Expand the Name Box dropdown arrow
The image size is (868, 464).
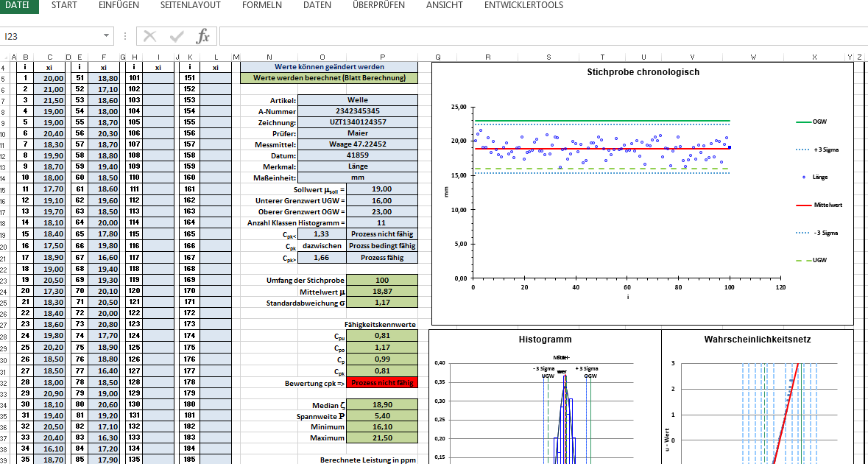pos(106,37)
